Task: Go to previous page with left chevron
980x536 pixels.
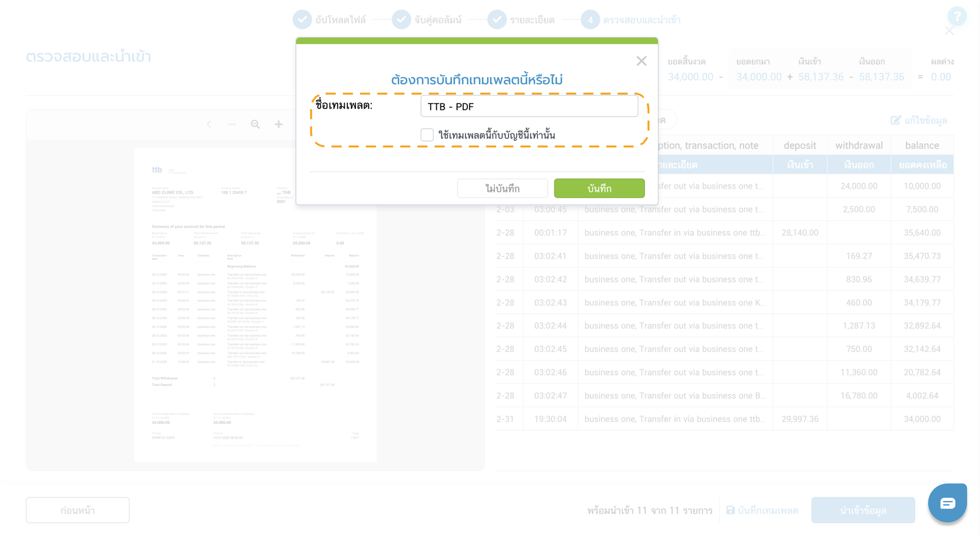Action: pyautogui.click(x=209, y=124)
